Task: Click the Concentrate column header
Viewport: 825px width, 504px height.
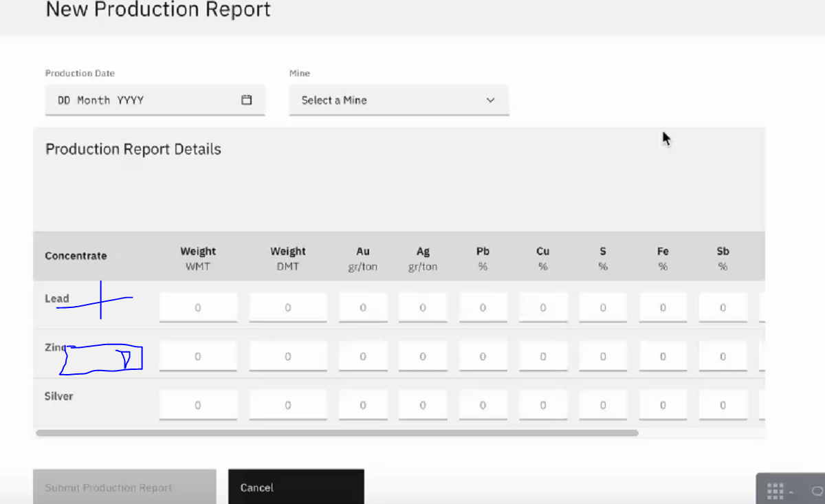Action: [76, 256]
